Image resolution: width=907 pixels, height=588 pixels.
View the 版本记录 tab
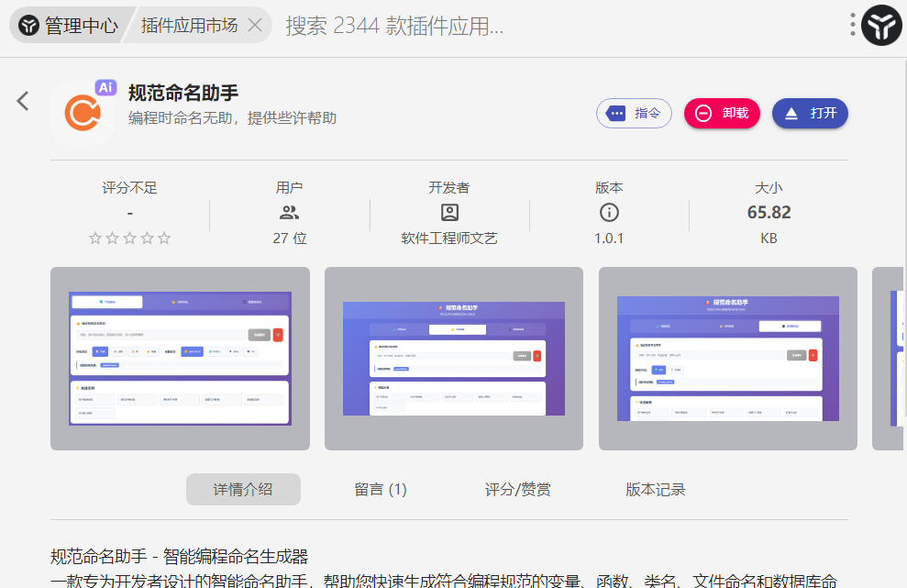click(x=656, y=490)
